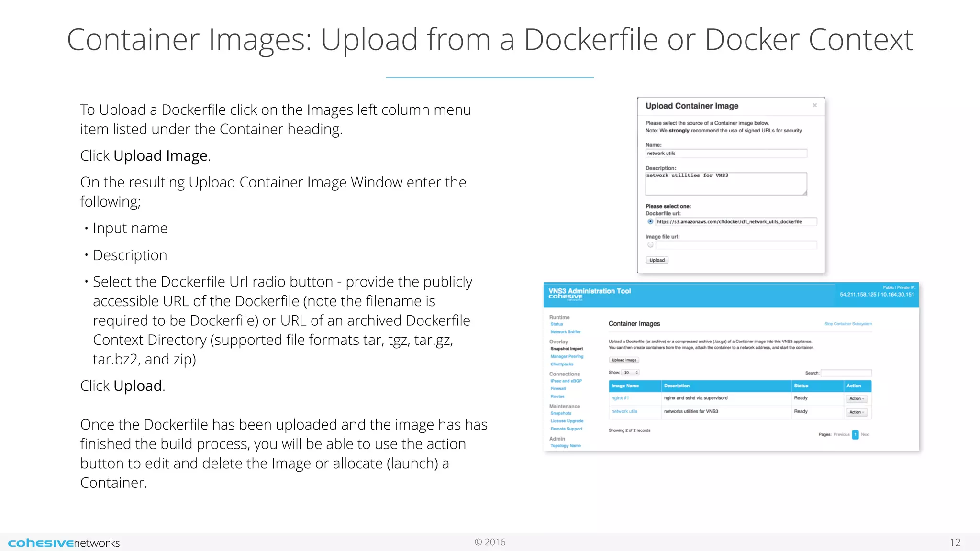Sort table by Image Name column
The height and width of the screenshot is (551, 980).
635,386
